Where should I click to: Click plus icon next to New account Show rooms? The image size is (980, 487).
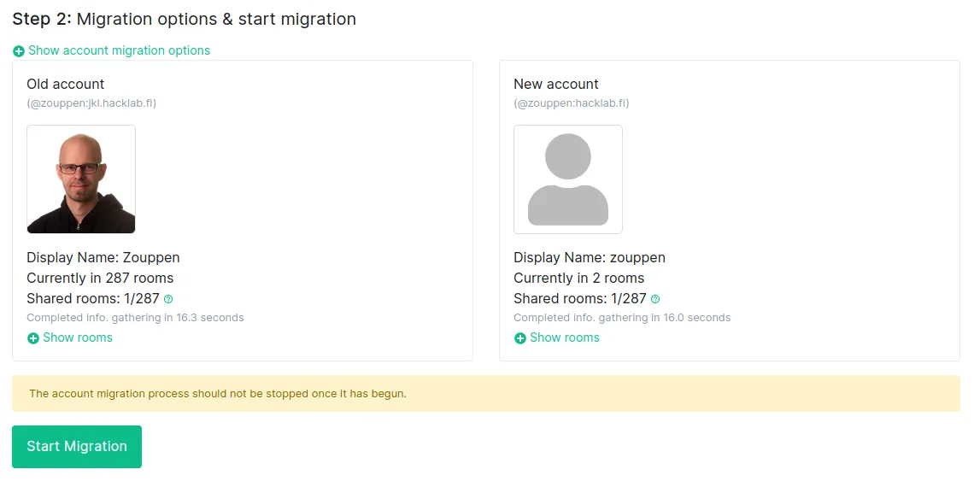click(520, 338)
